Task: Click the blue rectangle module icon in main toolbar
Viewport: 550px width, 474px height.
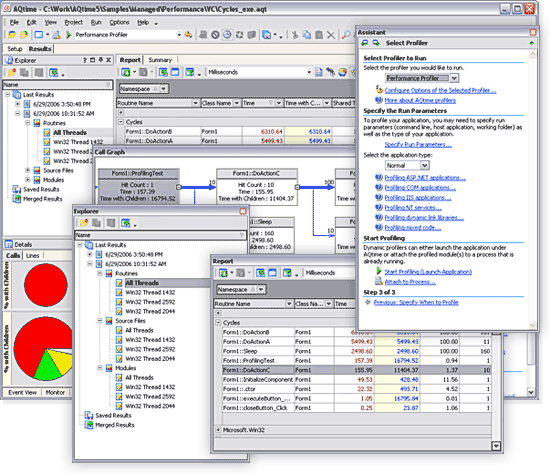Action: [x=39, y=35]
